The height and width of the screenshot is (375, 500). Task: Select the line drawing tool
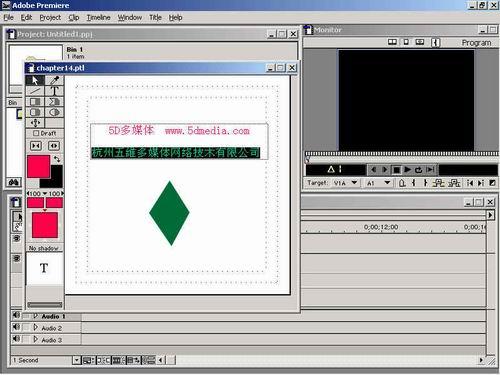pos(35,91)
